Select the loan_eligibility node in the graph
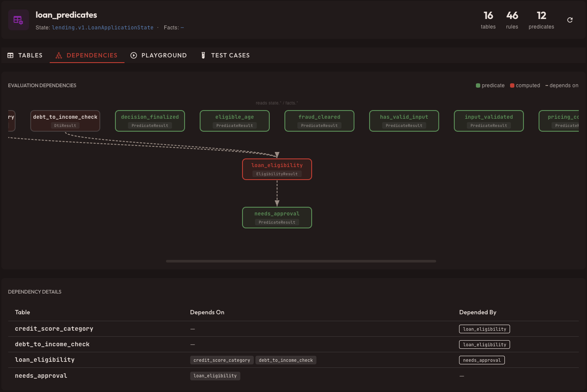 [277, 169]
